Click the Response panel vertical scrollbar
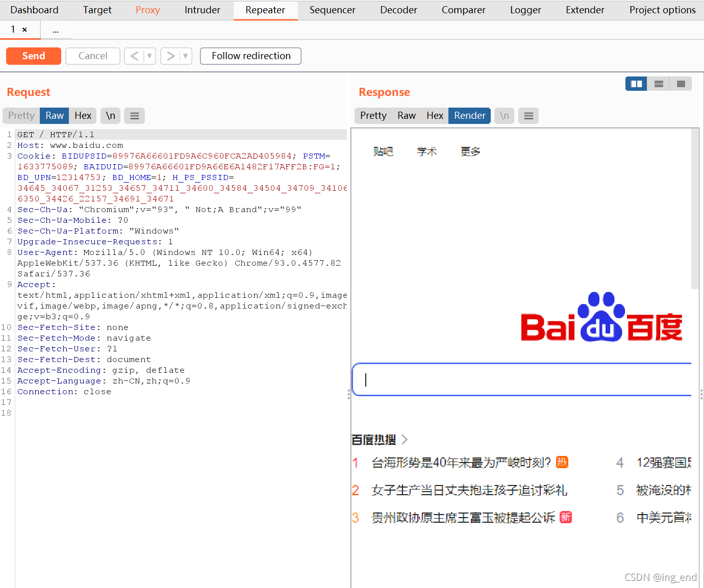704x588 pixels. tap(695, 209)
